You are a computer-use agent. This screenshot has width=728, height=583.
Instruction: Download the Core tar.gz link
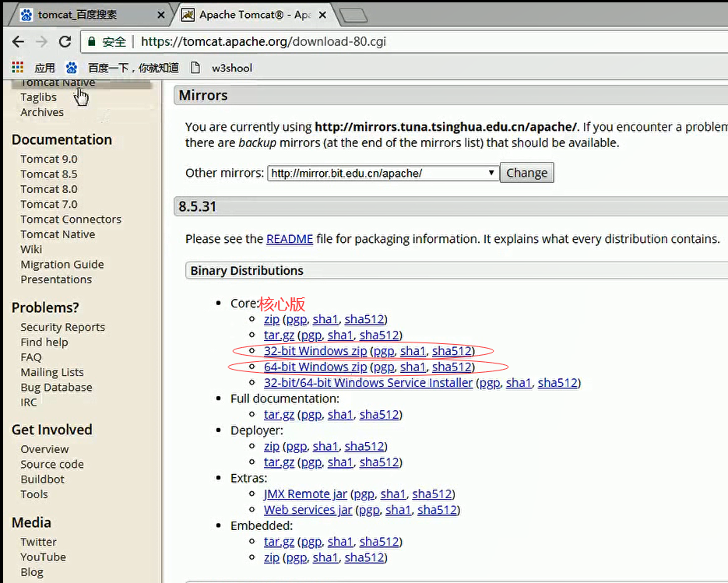pyautogui.click(x=279, y=335)
